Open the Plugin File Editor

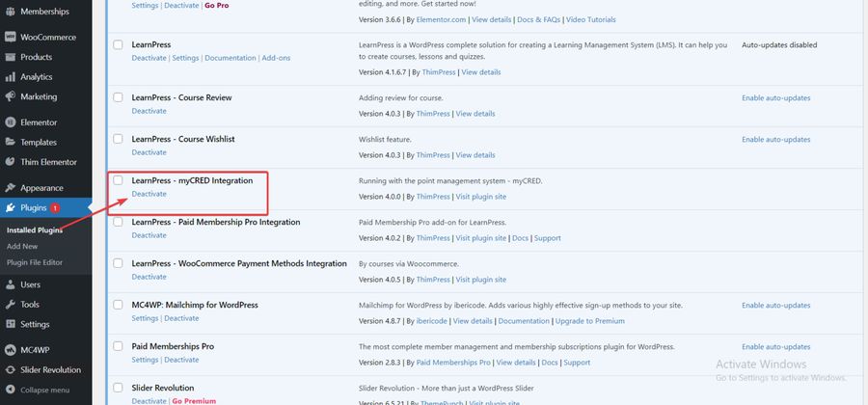click(35, 262)
